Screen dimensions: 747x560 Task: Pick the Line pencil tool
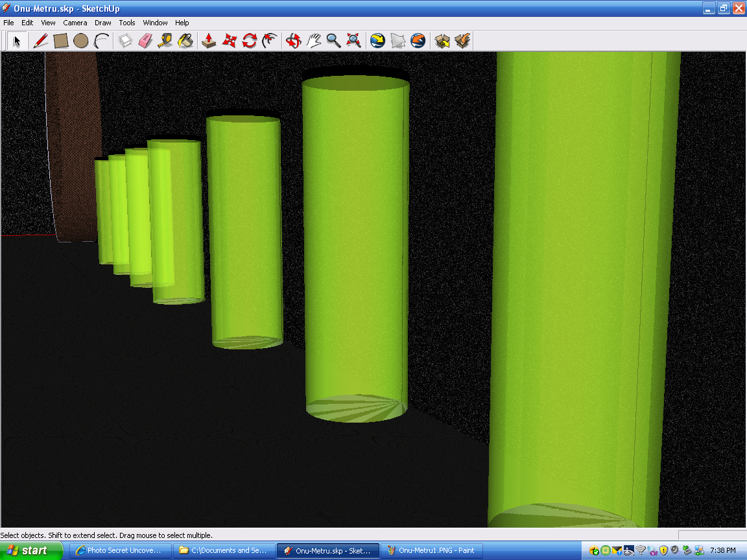tap(40, 41)
